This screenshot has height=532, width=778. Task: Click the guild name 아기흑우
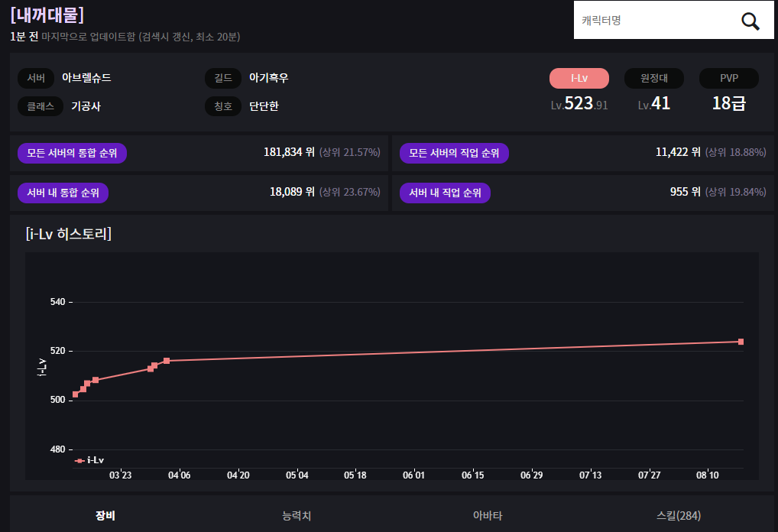pos(268,78)
